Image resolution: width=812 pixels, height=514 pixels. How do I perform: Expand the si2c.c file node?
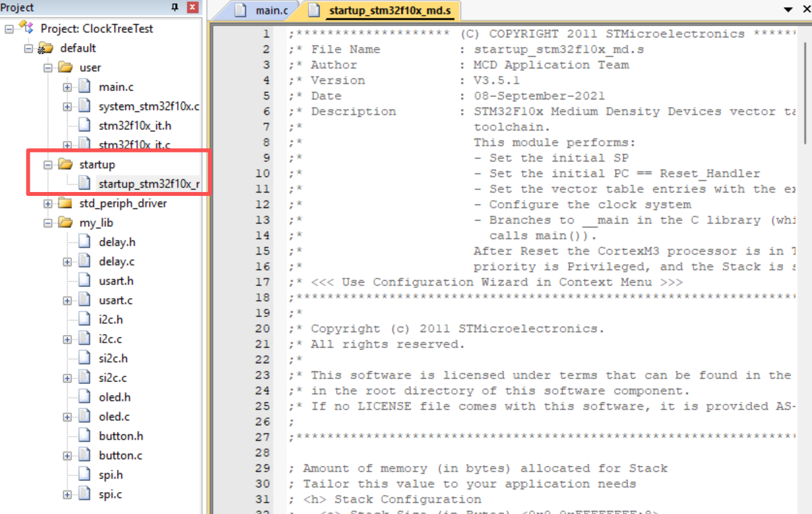click(67, 378)
